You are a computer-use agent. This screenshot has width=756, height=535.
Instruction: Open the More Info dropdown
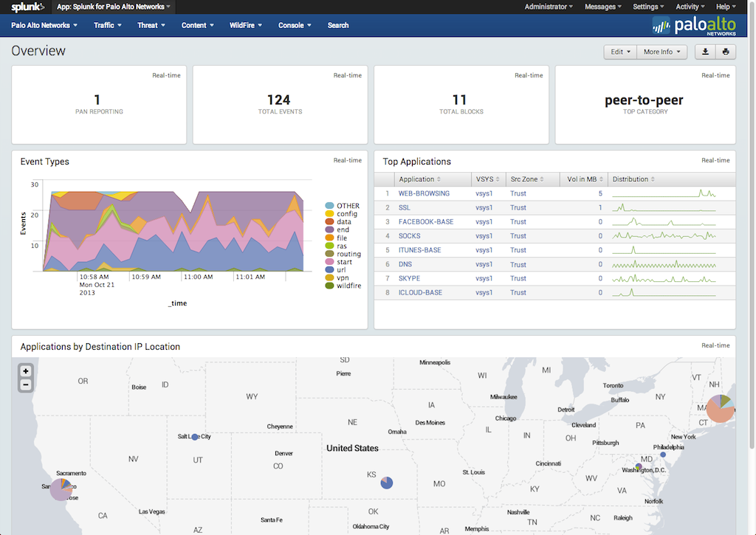click(661, 52)
